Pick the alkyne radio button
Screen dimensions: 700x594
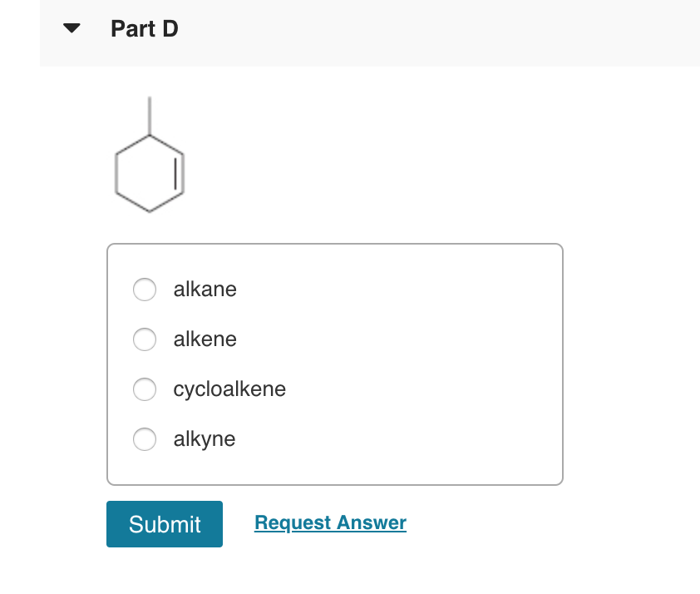point(145,439)
